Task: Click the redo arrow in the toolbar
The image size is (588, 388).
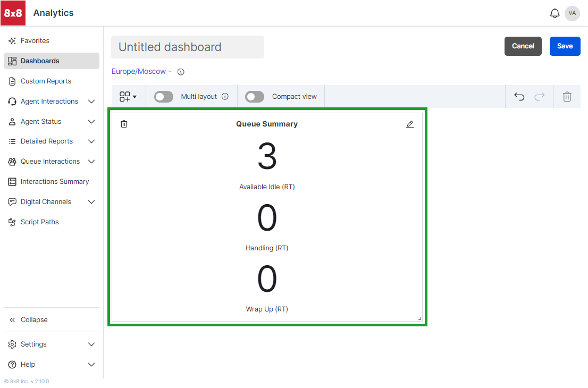Action: click(539, 96)
